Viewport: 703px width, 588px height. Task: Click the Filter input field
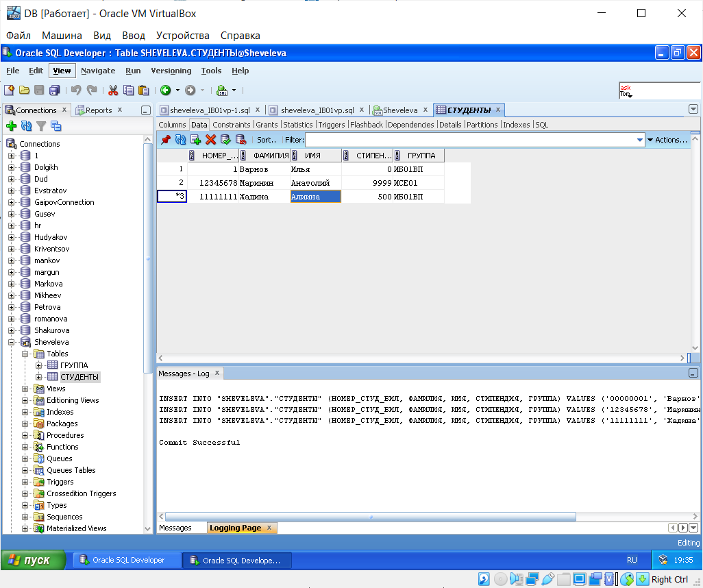coord(470,140)
